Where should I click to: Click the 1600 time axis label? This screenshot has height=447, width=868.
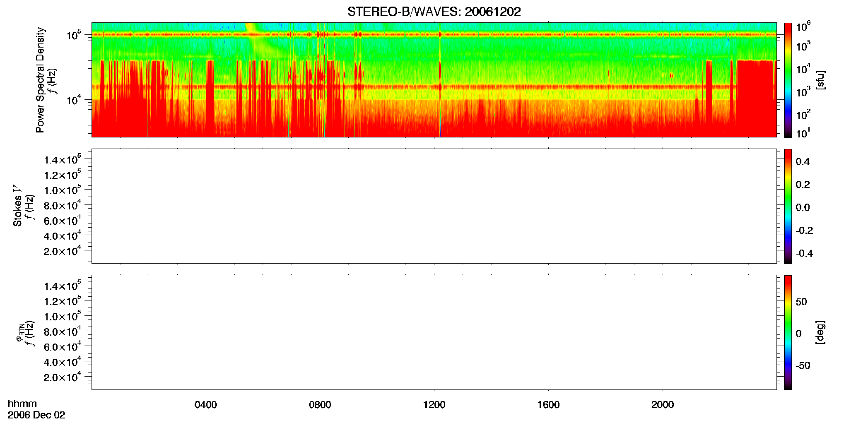[548, 405]
